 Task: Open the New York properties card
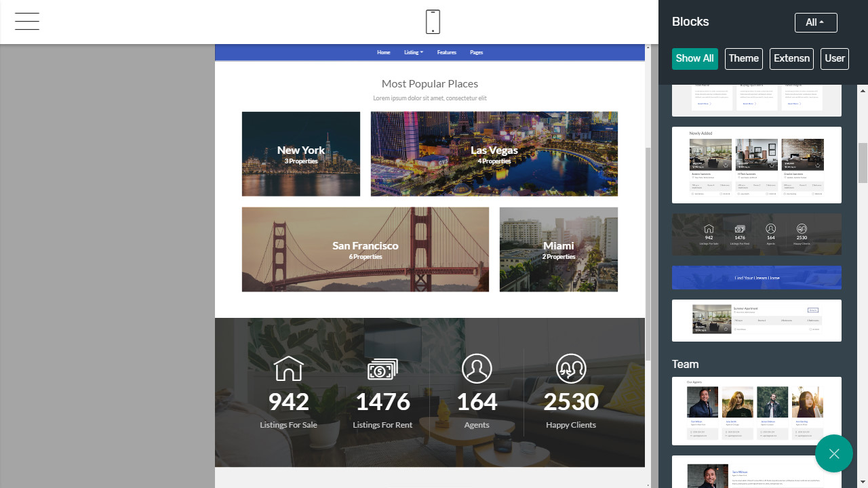click(x=300, y=154)
